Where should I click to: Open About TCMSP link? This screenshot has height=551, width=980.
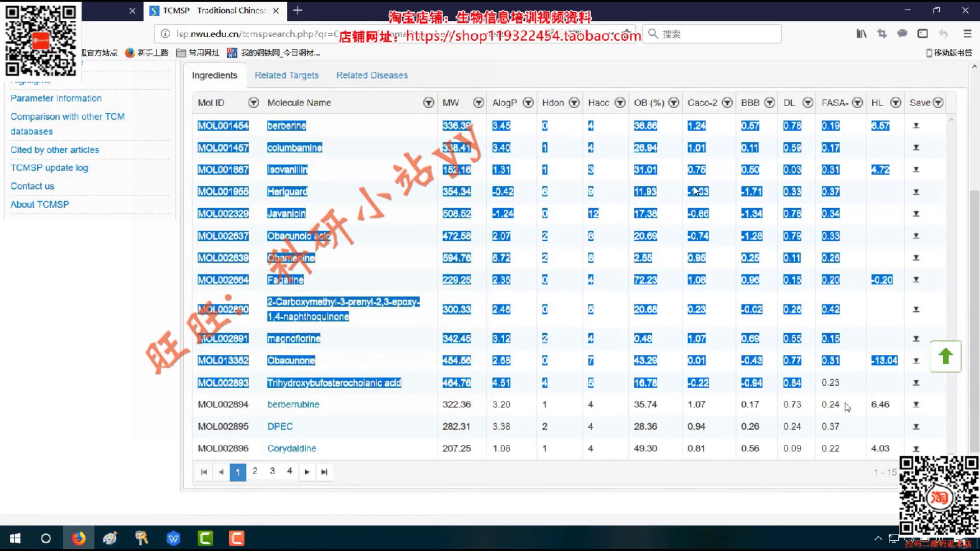[39, 204]
